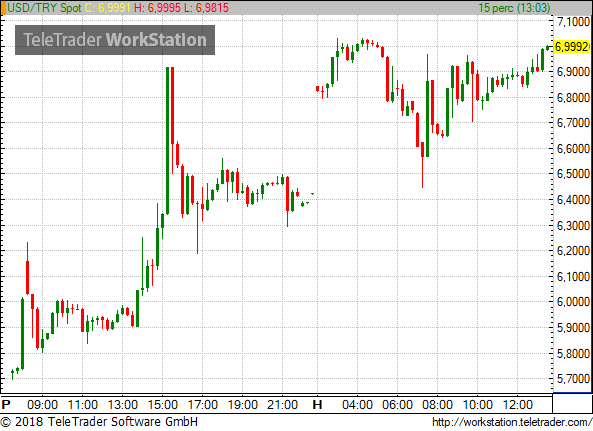This screenshot has width=593, height=431.
Task: Click the low value L: 6,9815
Action: pyautogui.click(x=206, y=8)
